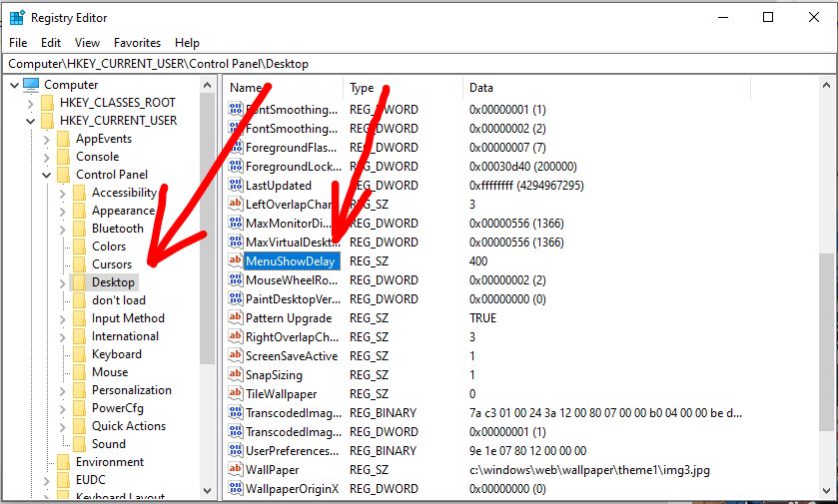Click the HKEY_CURRENT_USER folder icon

tap(48, 121)
